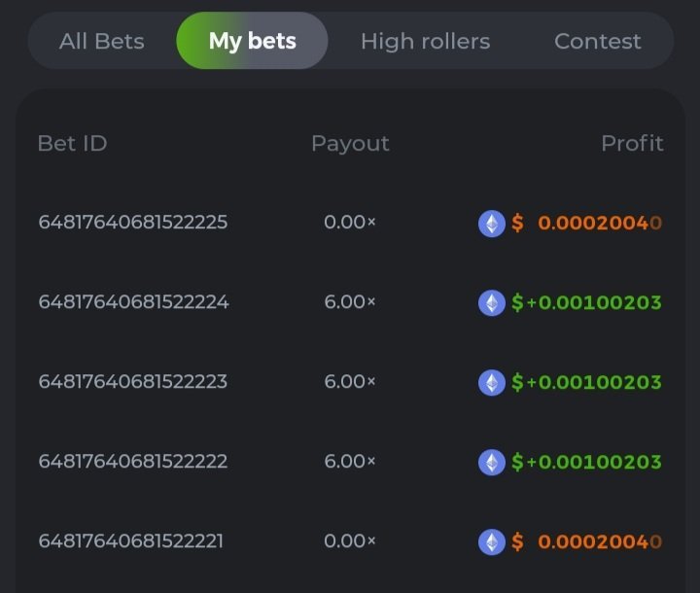Click the Profit column header
The image size is (700, 593).
[632, 144]
